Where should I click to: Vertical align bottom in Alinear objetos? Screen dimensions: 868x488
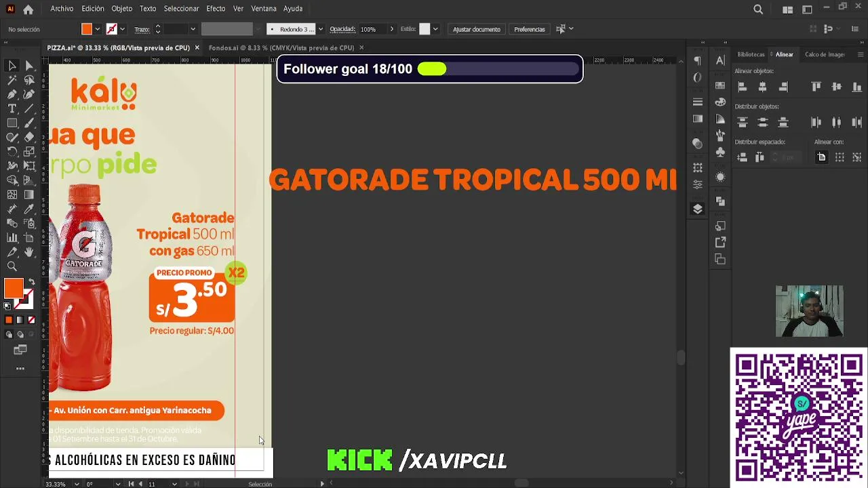[x=857, y=87]
